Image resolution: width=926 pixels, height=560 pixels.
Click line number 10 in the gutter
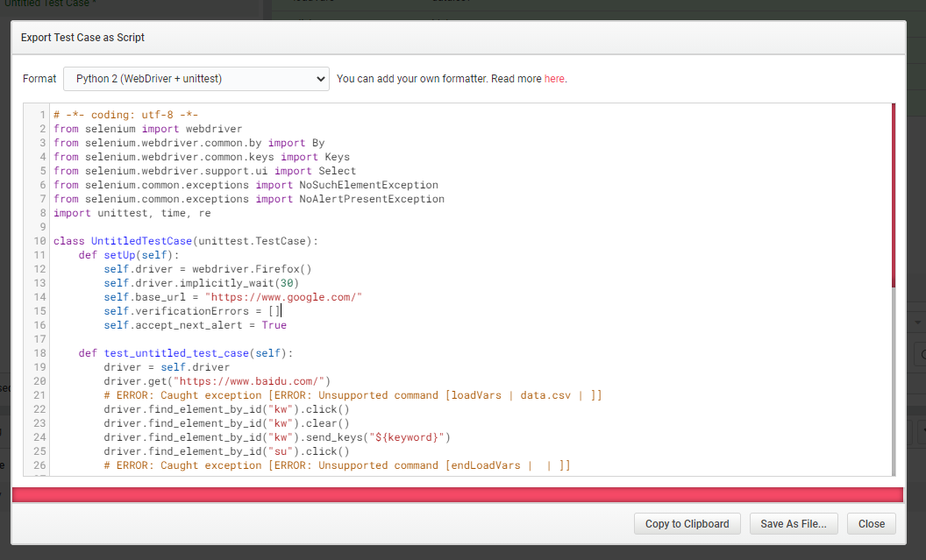click(39, 241)
